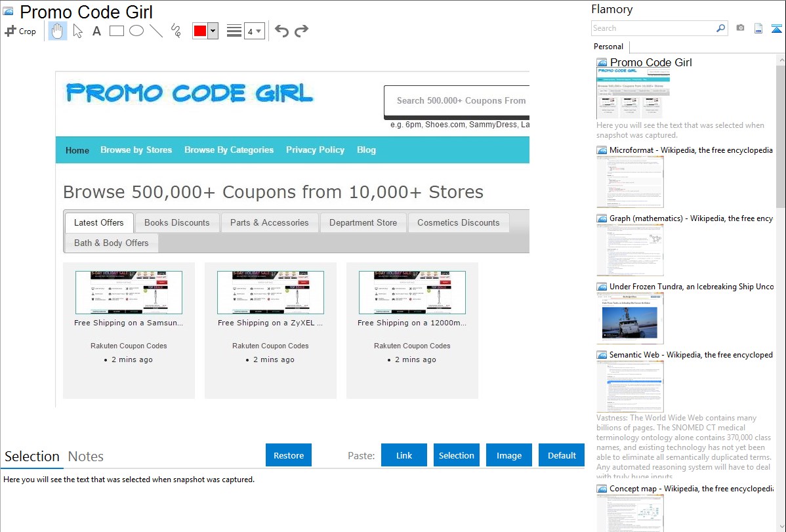Click the Latest Offers tab in the snapshot
The image size is (786, 532).
point(99,222)
